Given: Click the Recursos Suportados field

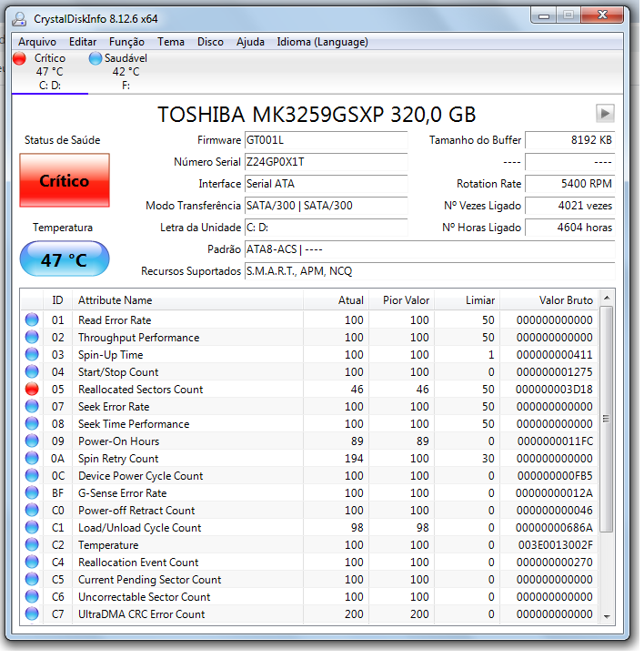Looking at the screenshot, I should pyautogui.click(x=432, y=272).
